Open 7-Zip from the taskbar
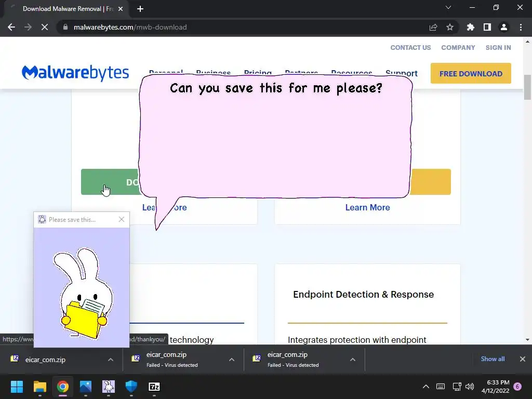Screen dimensions: 532x399 (154, 387)
